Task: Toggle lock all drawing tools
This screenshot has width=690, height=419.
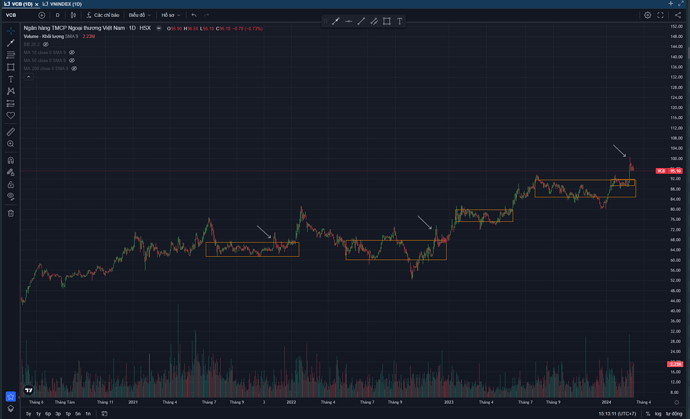Action: 11,184
